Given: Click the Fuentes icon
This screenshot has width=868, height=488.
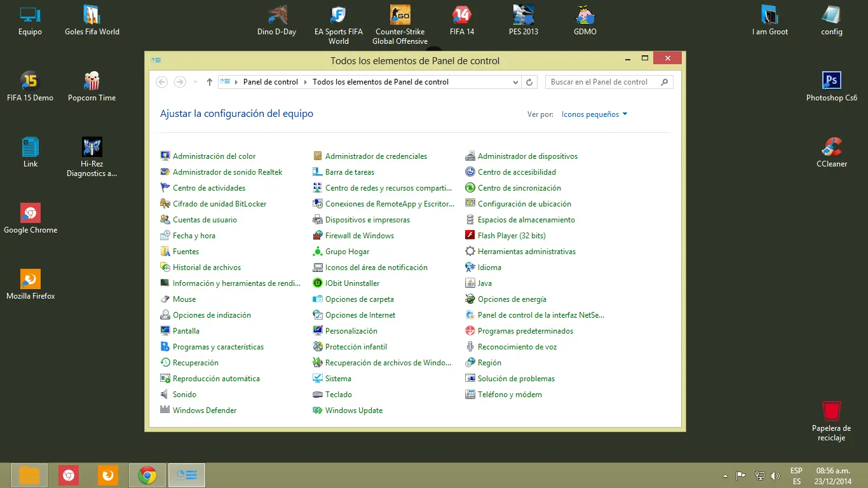Looking at the screenshot, I should pyautogui.click(x=165, y=252).
